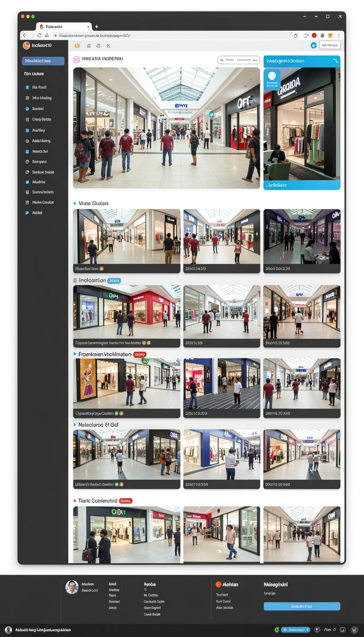
Task: Click the teal circular icon near top right
Action: pos(313,45)
